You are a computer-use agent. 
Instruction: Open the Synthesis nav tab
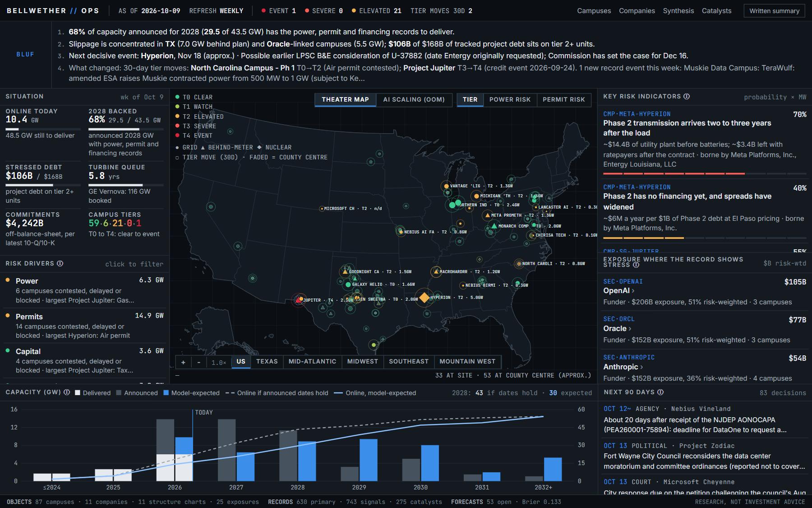[678, 11]
